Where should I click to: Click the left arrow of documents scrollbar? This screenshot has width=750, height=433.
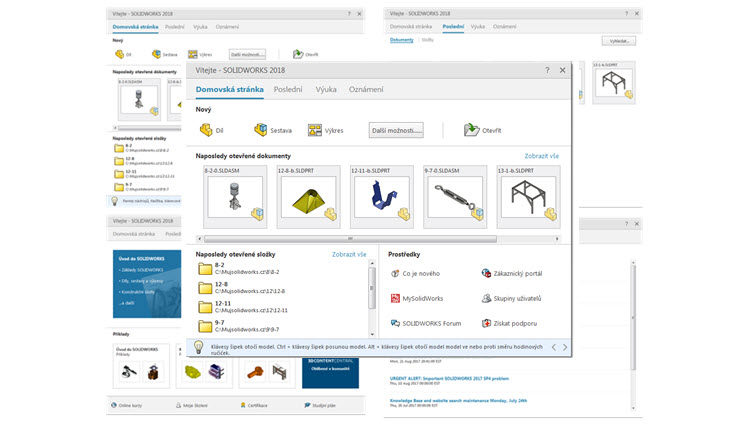point(199,239)
